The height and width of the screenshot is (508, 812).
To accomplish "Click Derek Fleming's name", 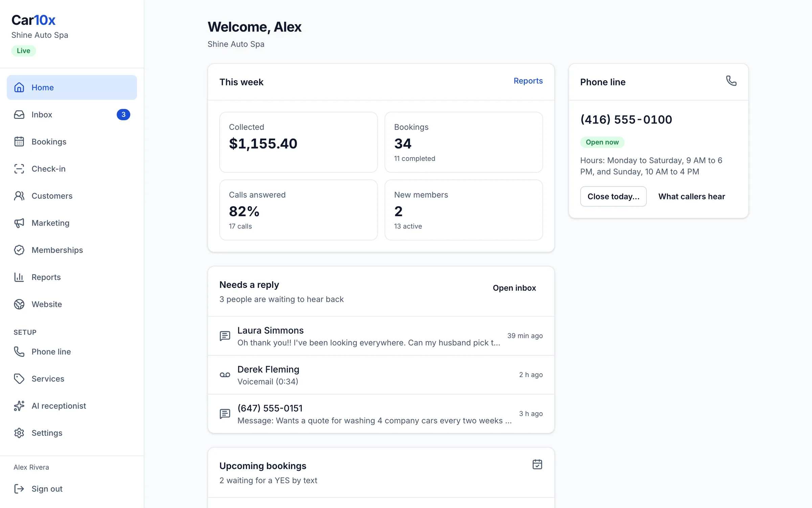I will coord(268,369).
